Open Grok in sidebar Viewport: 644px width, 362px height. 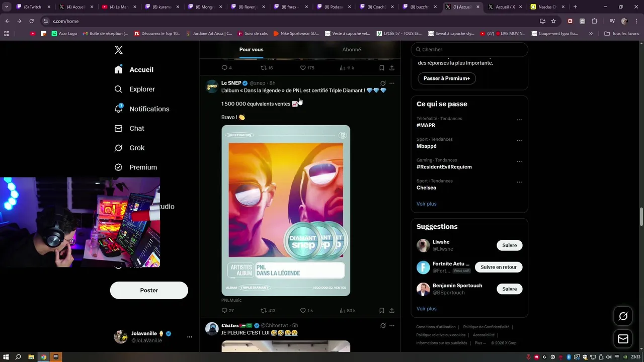[x=129, y=148]
